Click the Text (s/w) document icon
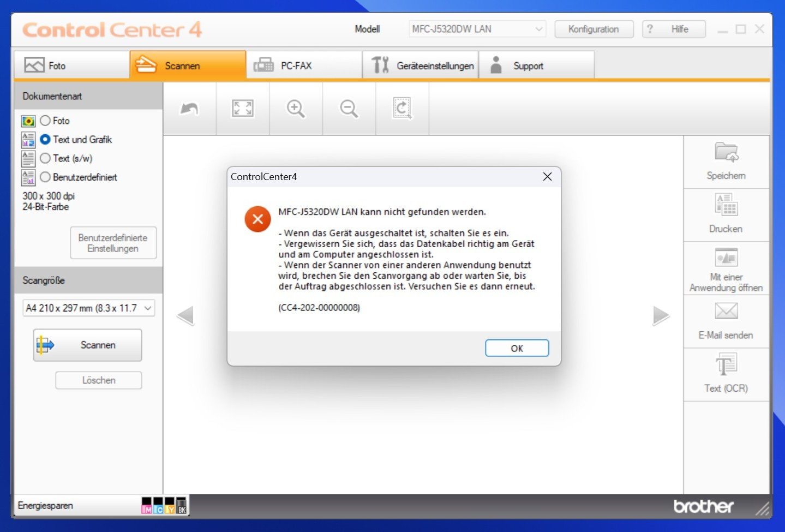This screenshot has height=532, width=785. [28, 158]
